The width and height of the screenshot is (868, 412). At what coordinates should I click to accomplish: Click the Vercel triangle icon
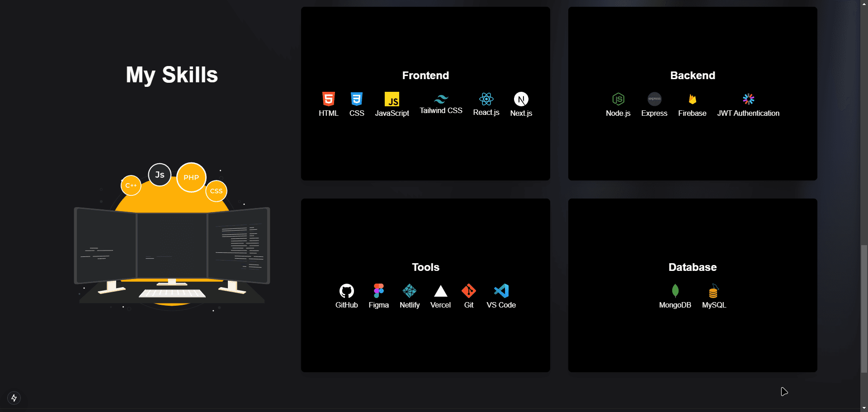pos(440,290)
